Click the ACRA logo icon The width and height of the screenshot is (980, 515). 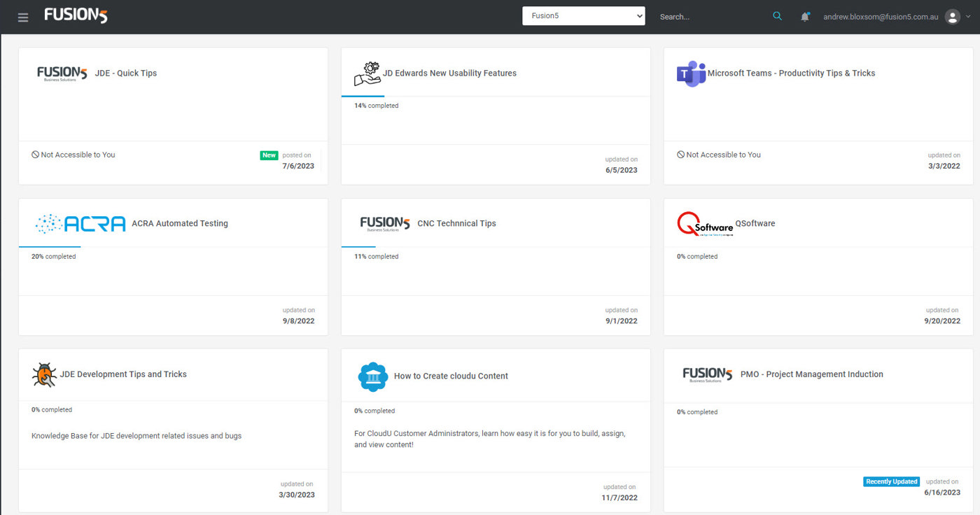point(80,224)
